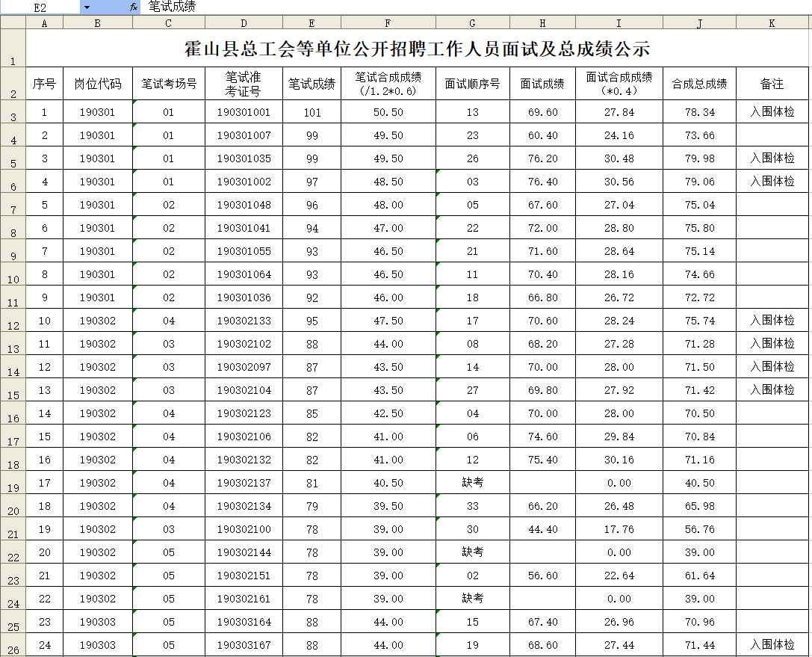Select column C header
Screen dimensions: 812x657
click(x=169, y=23)
